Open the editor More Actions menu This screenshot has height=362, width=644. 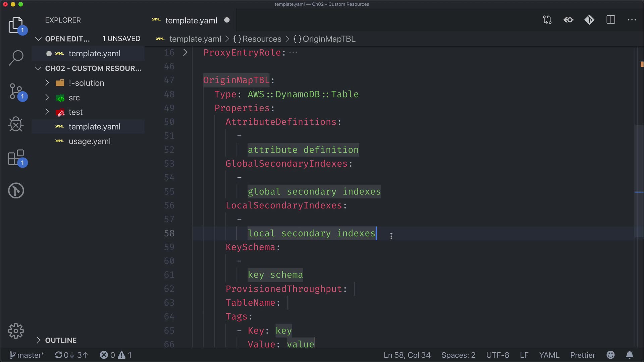(632, 20)
